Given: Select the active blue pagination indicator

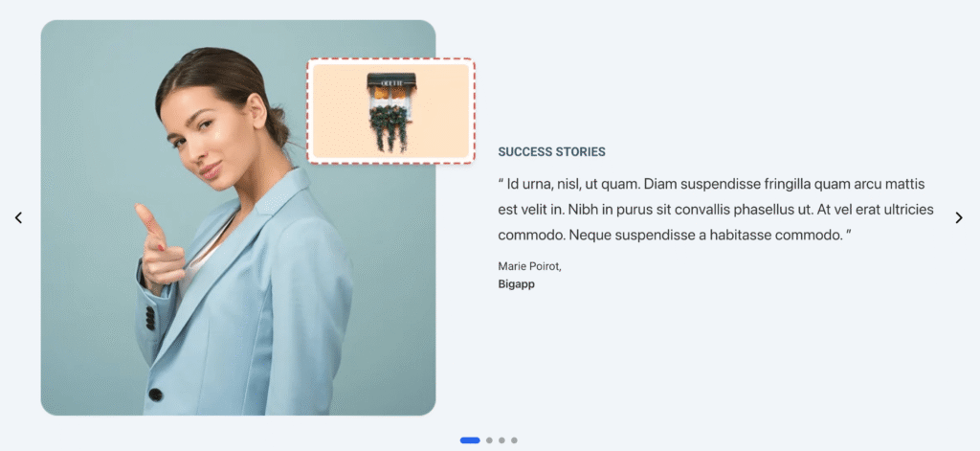Looking at the screenshot, I should (x=470, y=440).
